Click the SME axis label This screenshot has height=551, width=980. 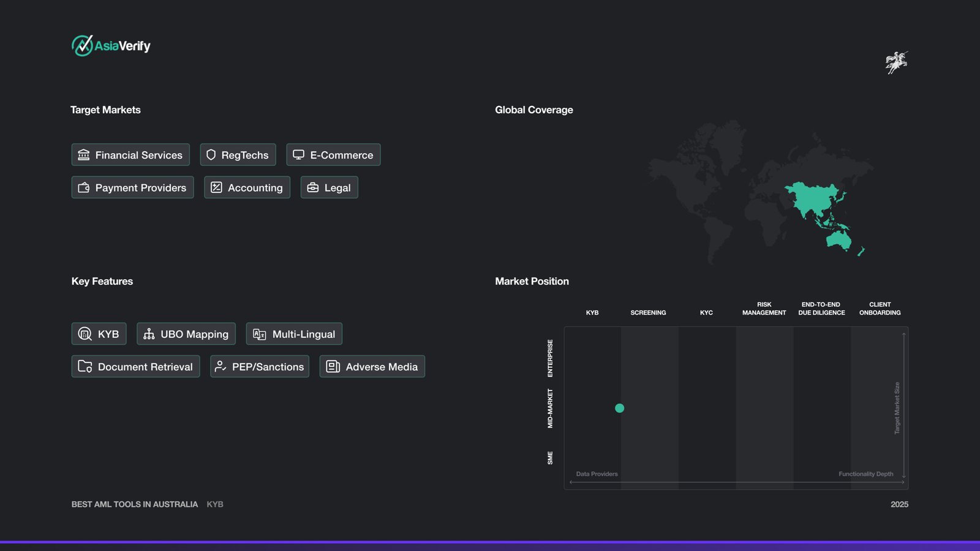point(550,458)
